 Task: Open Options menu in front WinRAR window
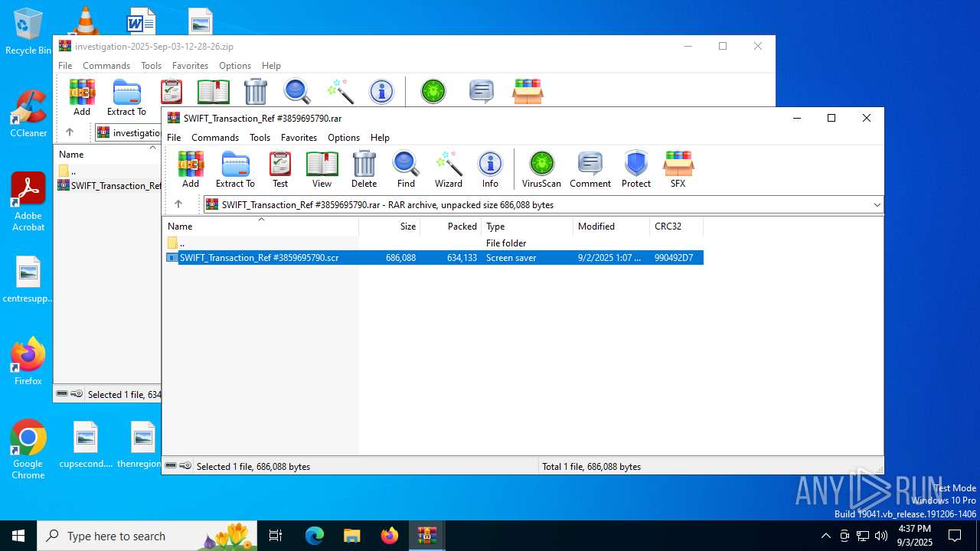(x=344, y=138)
